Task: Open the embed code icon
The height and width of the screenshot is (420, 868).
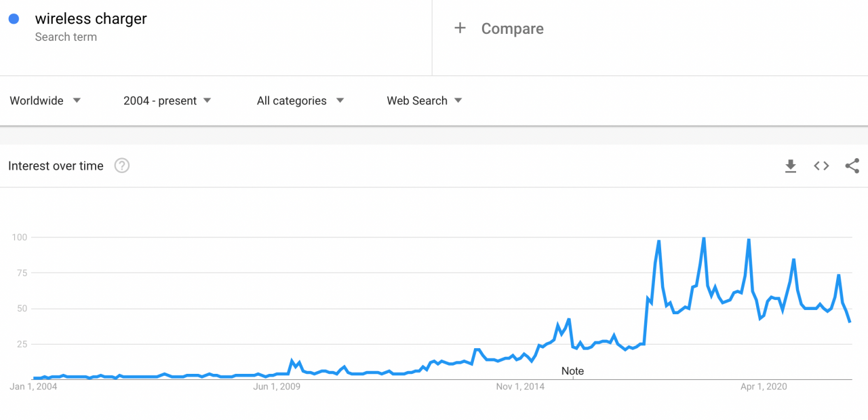Action: [821, 166]
